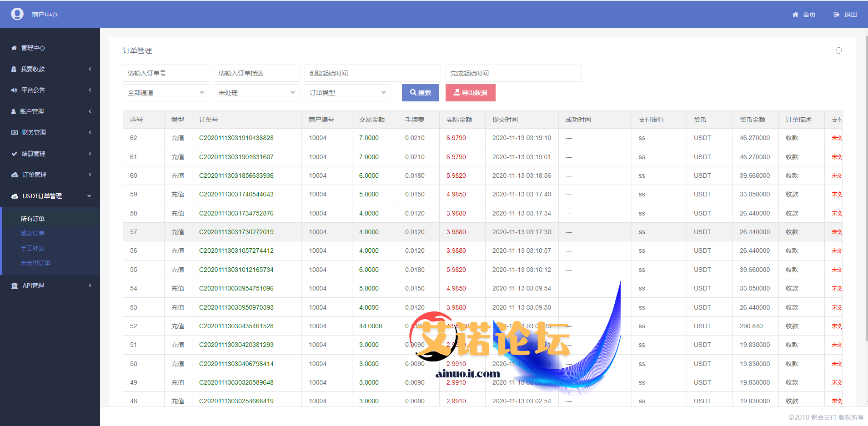Screen dimensions: 868x426
Task: Expand the 财务管理 submenu arrow
Action: coord(90,132)
